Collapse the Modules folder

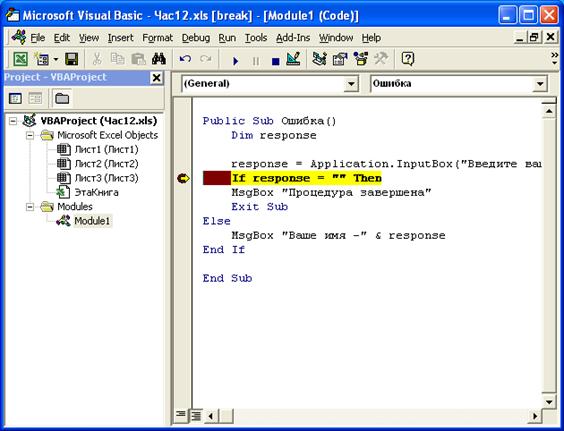point(30,207)
